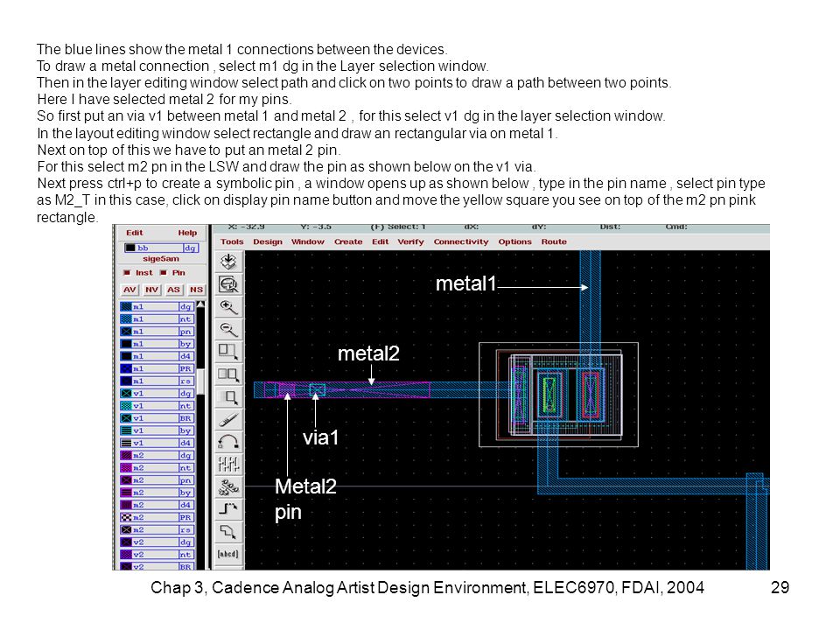Open the Create menu

(x=348, y=241)
